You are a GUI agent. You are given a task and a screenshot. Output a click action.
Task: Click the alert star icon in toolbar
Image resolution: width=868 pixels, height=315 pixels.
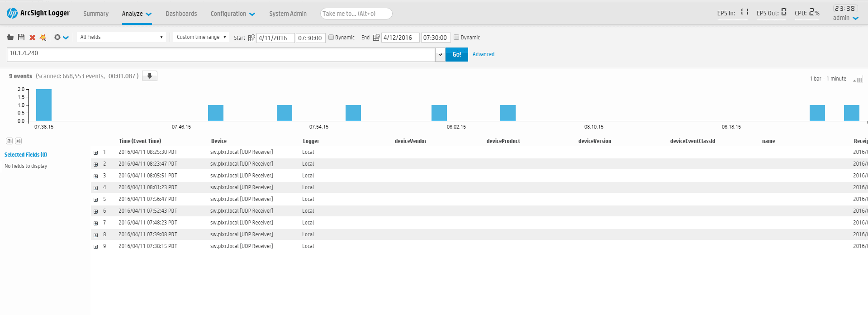(43, 38)
